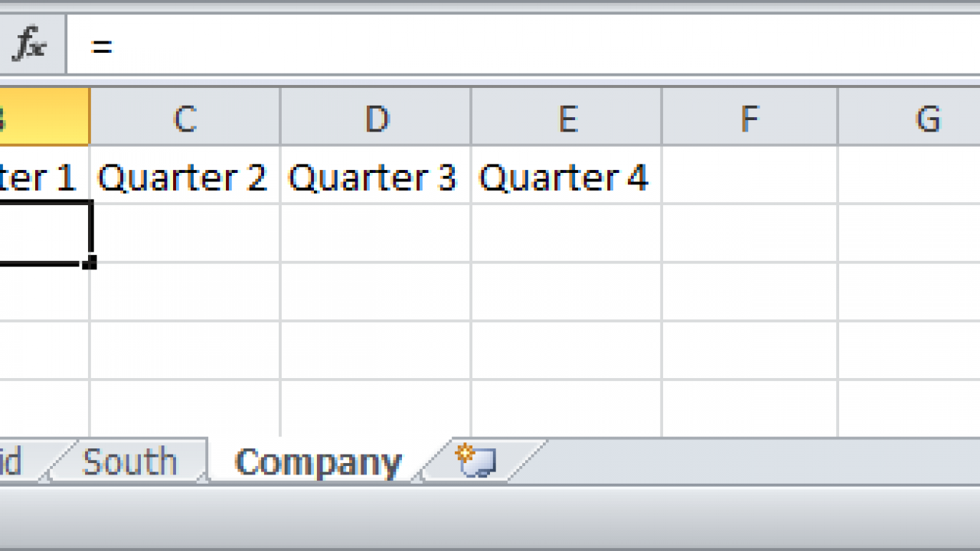This screenshot has height=551, width=980.
Task: Select the empty cell directly below Quarter 4
Action: 567,233
